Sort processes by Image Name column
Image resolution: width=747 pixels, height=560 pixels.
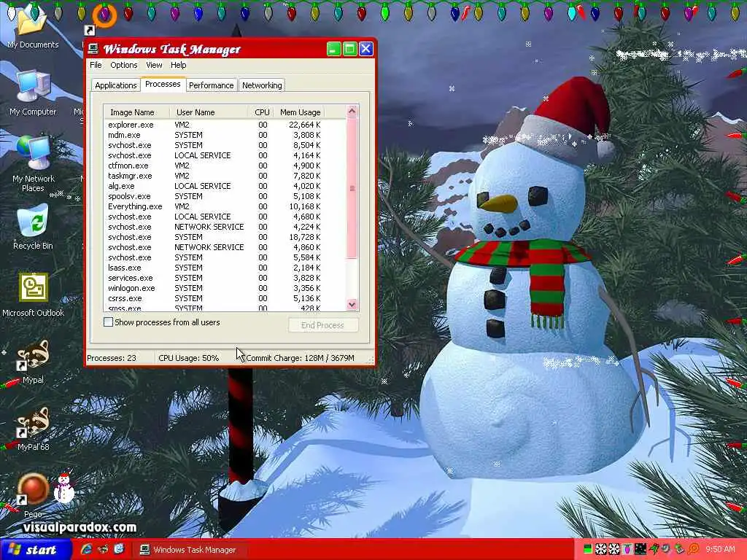pos(136,112)
